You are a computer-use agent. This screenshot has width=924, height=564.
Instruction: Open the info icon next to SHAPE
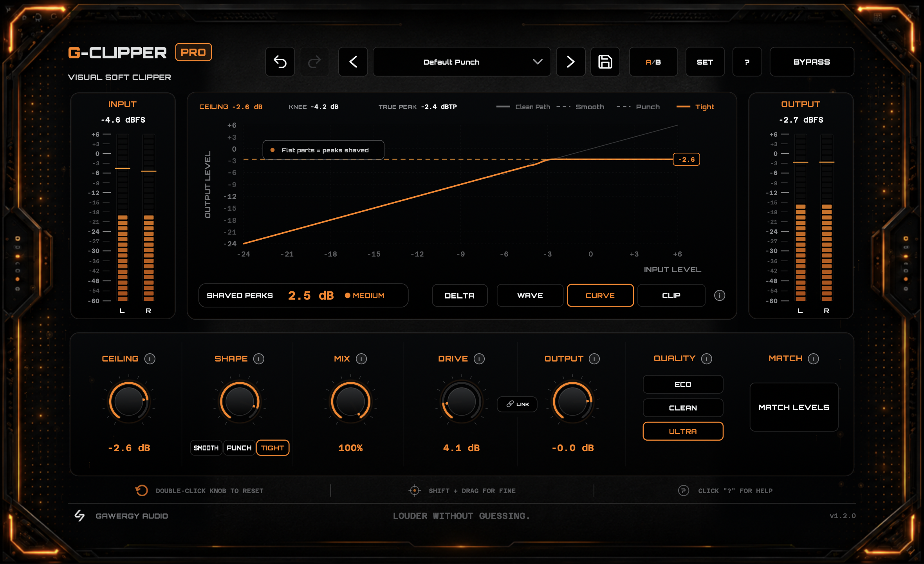click(259, 359)
